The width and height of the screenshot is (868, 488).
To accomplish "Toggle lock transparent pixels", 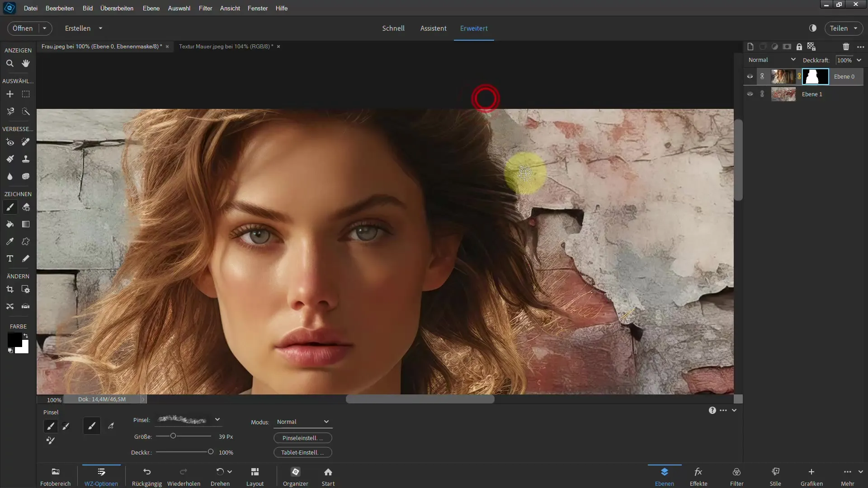I will [811, 47].
